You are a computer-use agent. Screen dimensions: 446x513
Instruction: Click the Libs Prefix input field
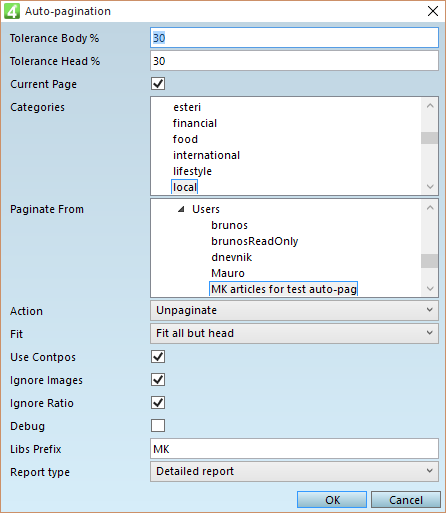[294, 449]
